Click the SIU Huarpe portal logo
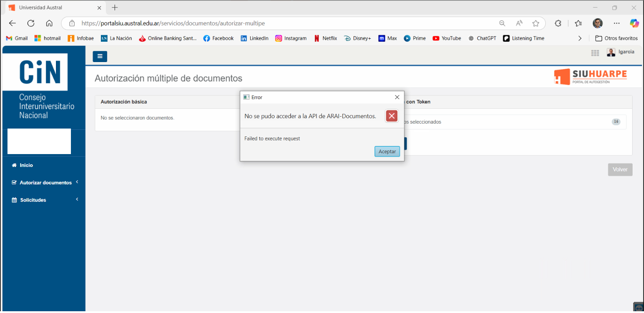Image resolution: width=644 pixels, height=313 pixels. [x=590, y=77]
